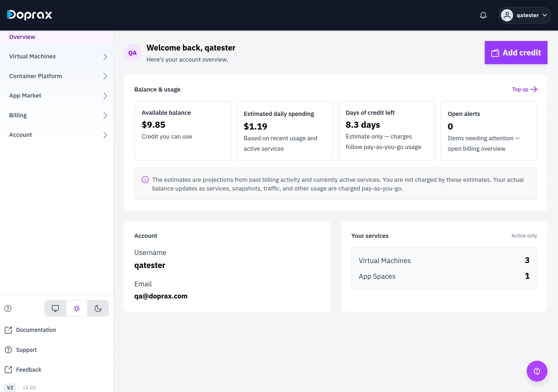Open the floating purple help bubble
The image size is (558, 392).
[x=537, y=371]
